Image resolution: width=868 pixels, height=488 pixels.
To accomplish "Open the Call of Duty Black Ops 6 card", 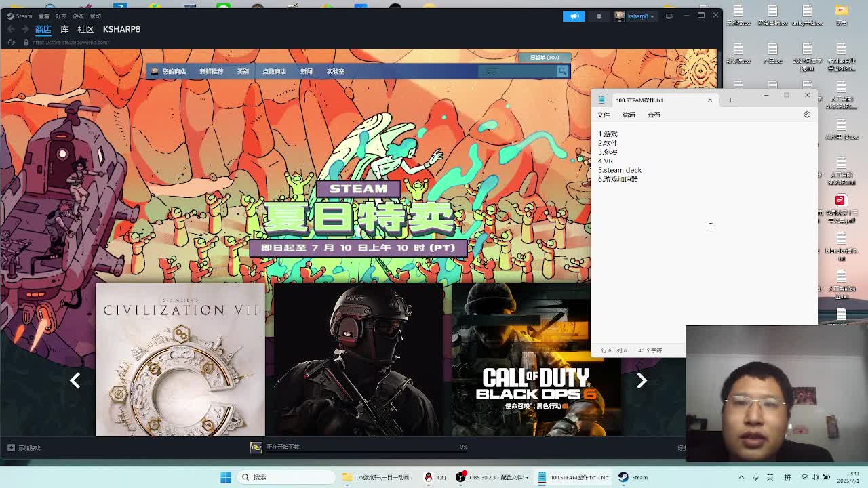I will pos(536,360).
